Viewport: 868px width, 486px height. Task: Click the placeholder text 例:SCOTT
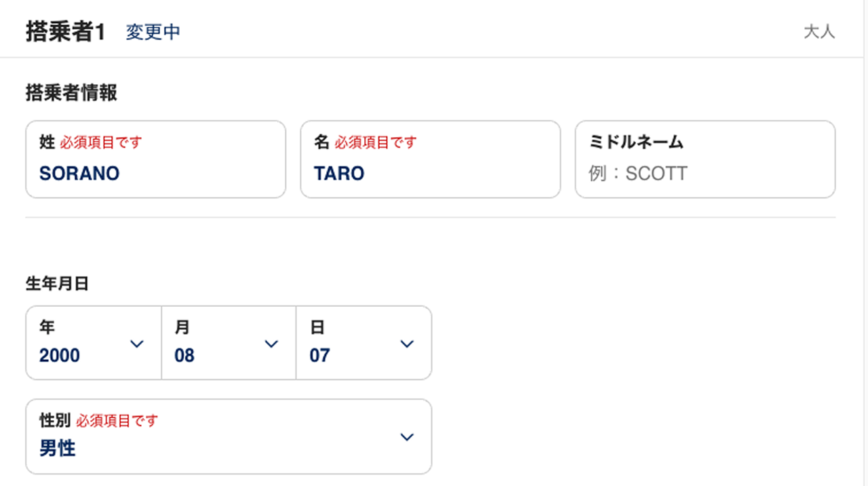[x=638, y=174]
